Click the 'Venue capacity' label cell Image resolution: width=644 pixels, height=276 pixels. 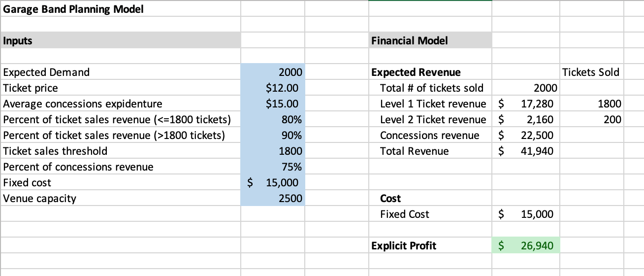[121, 198]
